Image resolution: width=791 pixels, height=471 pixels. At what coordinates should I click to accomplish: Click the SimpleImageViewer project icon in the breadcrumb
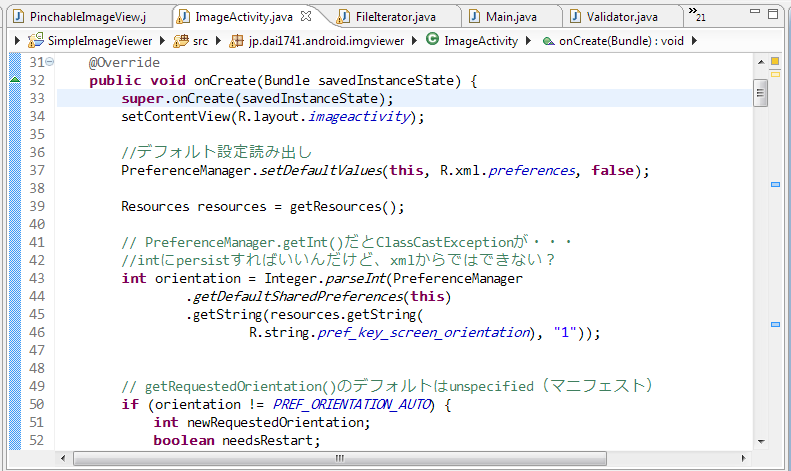pos(35,40)
